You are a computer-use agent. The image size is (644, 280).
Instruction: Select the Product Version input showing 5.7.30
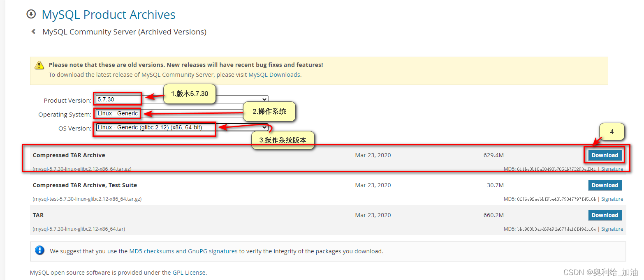click(x=117, y=99)
